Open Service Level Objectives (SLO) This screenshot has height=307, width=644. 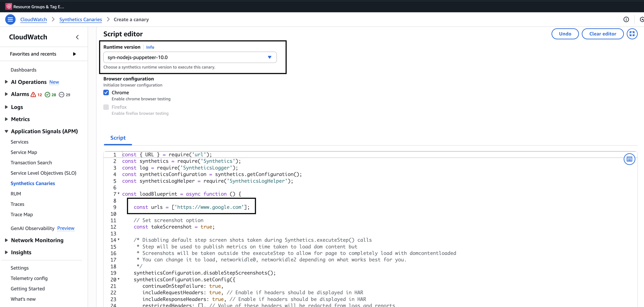click(x=43, y=173)
